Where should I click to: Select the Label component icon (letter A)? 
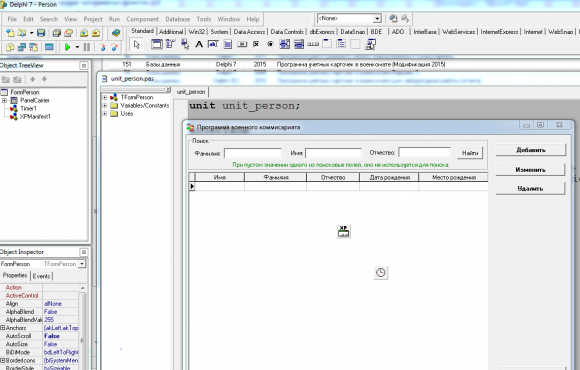point(199,44)
